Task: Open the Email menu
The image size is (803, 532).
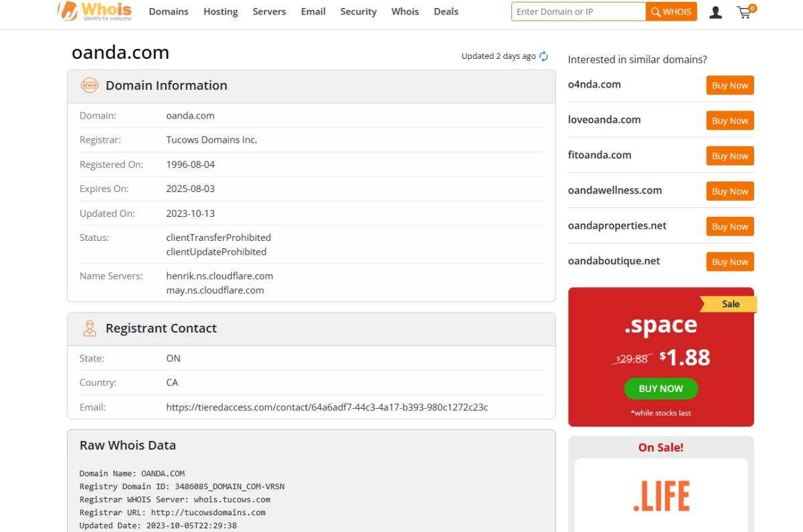Action: click(x=313, y=11)
